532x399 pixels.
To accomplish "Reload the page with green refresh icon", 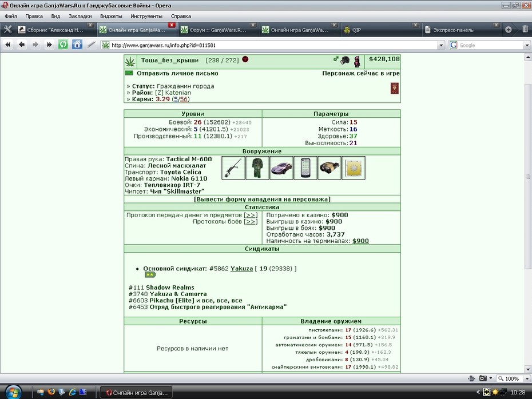I will 63,45.
